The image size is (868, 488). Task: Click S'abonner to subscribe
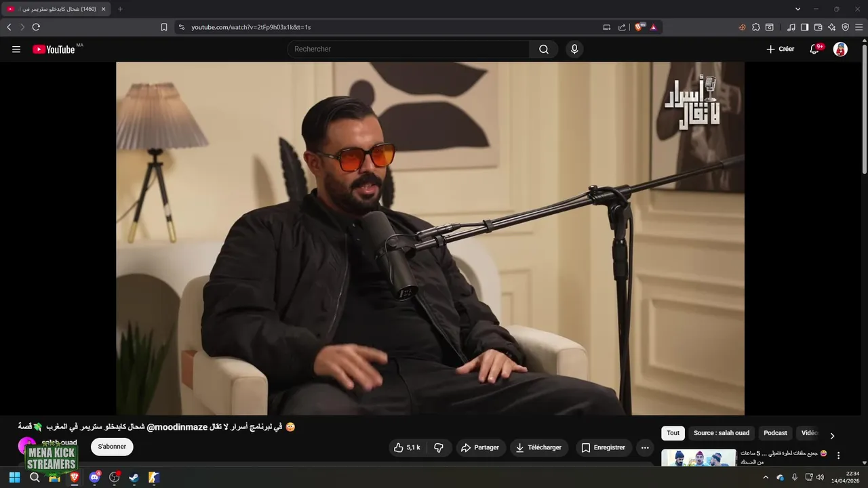112,447
